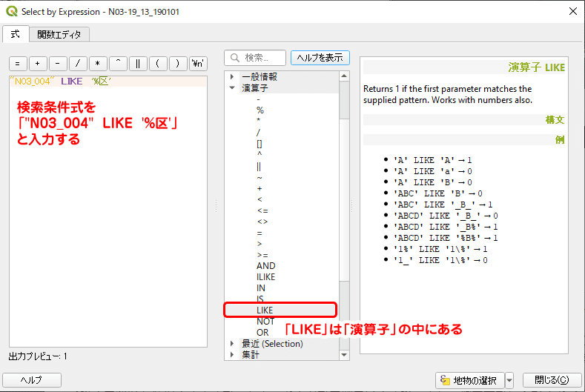Click the caret power operator button
The image size is (585, 392).
(119, 64)
